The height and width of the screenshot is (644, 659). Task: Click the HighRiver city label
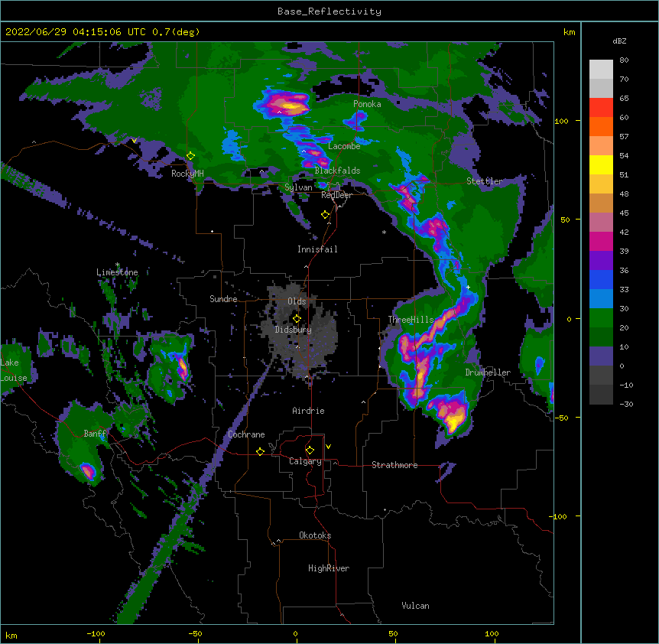[x=329, y=568]
